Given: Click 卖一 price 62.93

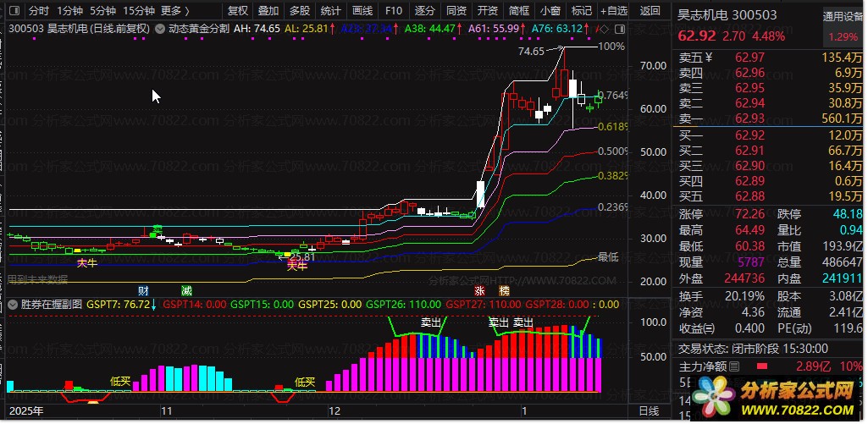Looking at the screenshot, I should click(x=750, y=118).
